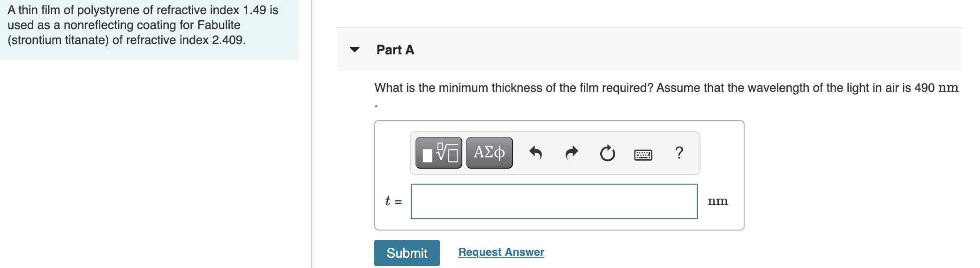Screen dimensions: 980x268
Task: Submit the answer
Action: coord(407,253)
